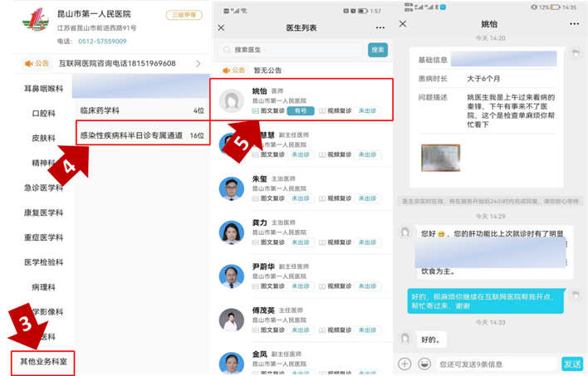Tap 视频复诊 未出诊 tag for 尹蔚华
Screen dimensions: 588x376
click(367, 286)
